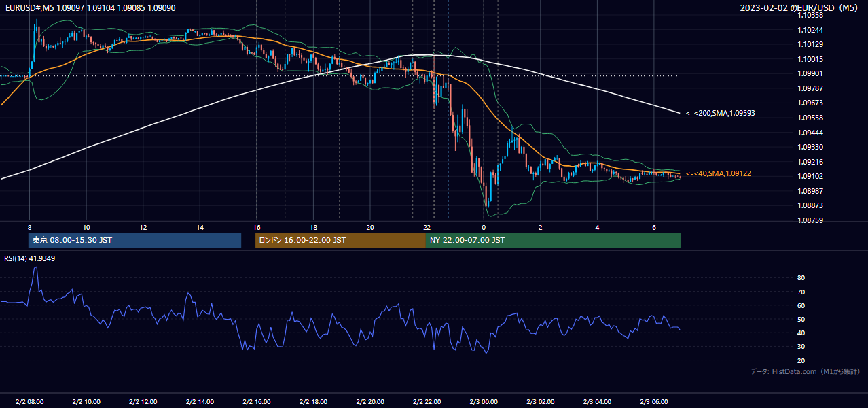Click the RSI scale value 50

[x=801, y=319]
